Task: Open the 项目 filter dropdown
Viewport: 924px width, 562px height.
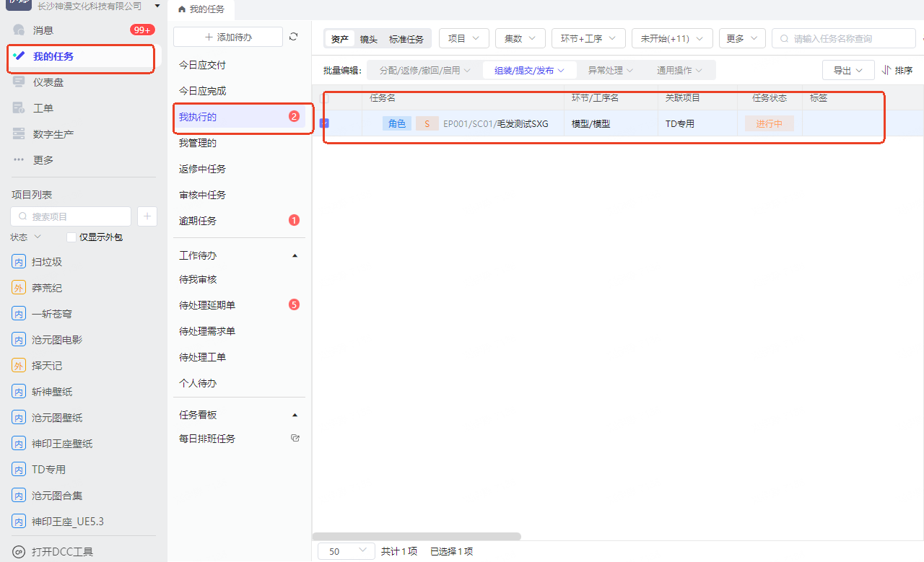Action: click(463, 39)
